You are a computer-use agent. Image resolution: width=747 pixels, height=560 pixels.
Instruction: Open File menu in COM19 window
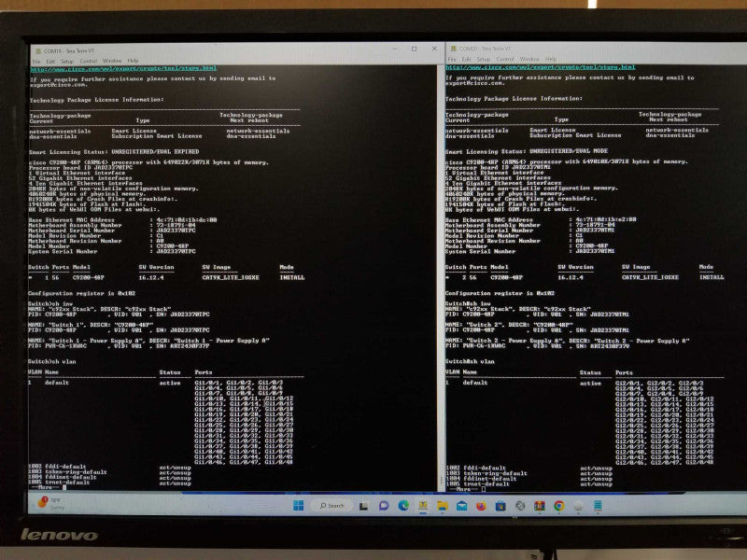pos(36,62)
